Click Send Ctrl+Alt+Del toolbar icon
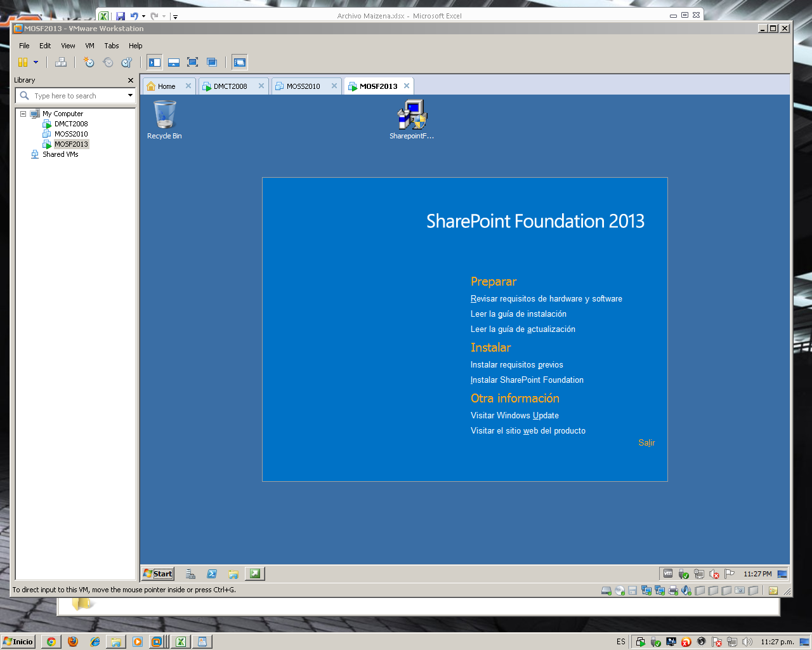 point(61,62)
